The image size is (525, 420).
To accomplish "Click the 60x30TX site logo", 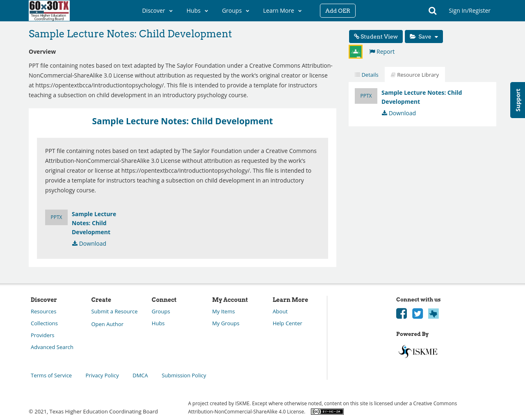I will point(49,11).
